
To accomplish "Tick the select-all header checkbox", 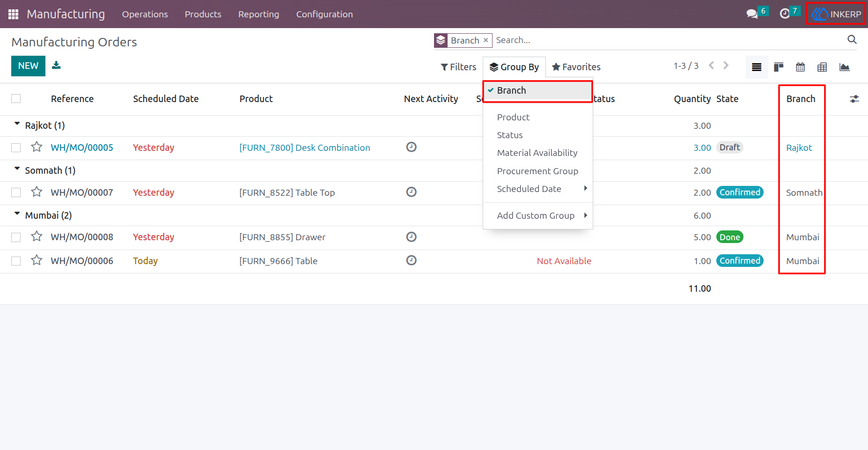I will 16,99.
